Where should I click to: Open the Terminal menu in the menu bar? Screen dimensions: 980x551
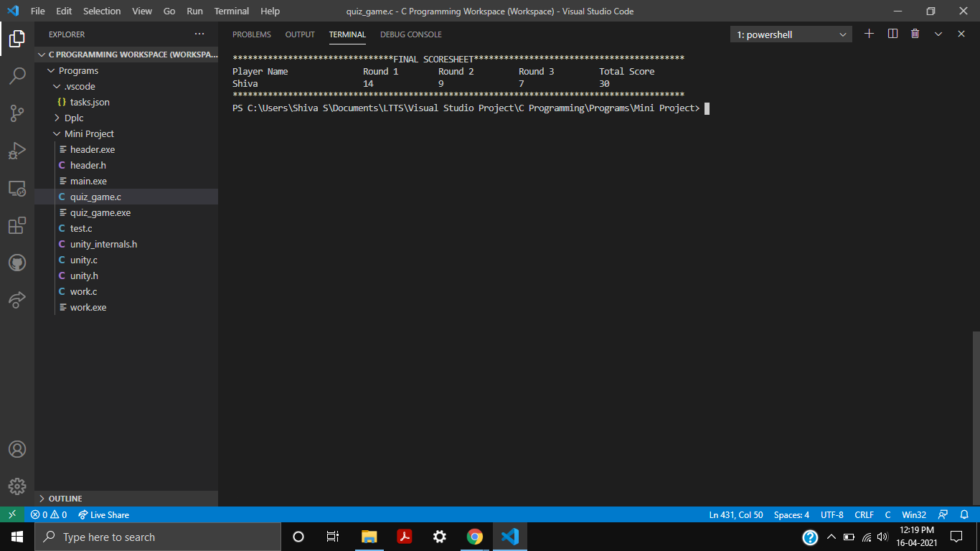[x=231, y=11]
